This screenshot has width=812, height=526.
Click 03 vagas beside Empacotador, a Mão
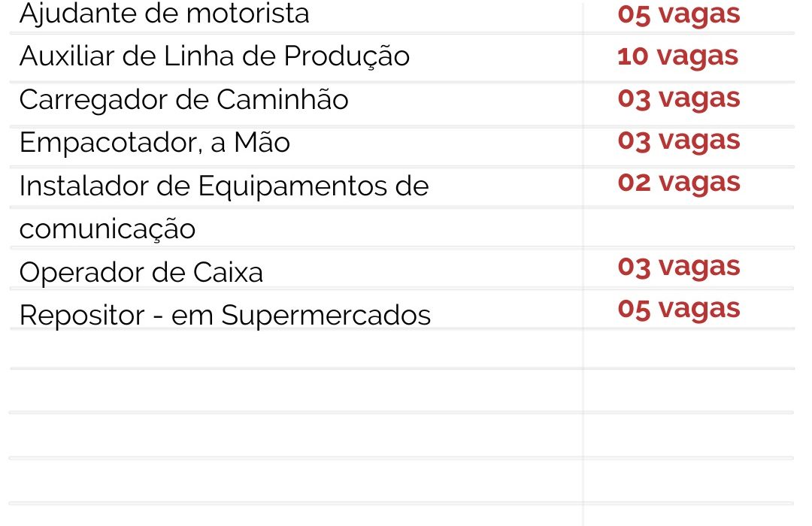point(678,141)
